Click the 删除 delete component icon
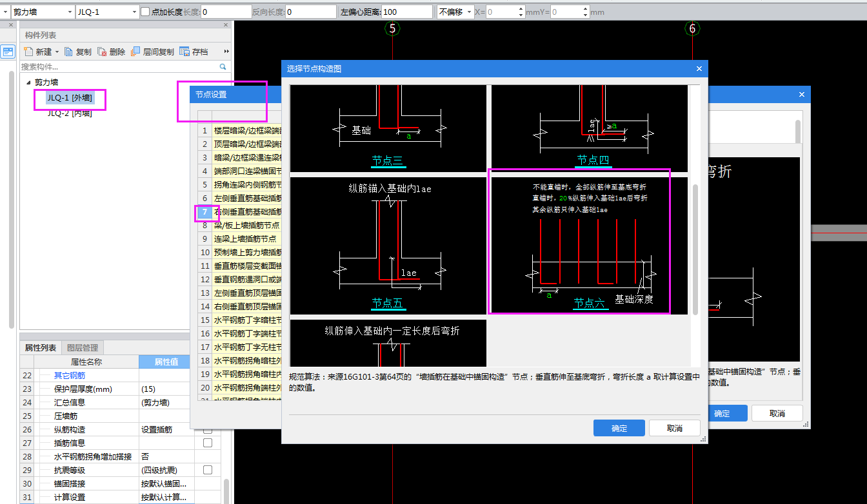 pos(102,52)
